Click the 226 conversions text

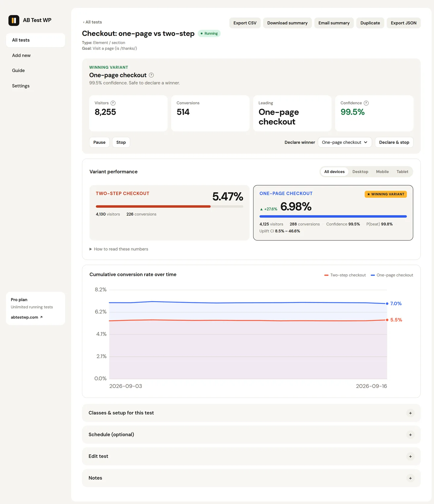click(141, 214)
